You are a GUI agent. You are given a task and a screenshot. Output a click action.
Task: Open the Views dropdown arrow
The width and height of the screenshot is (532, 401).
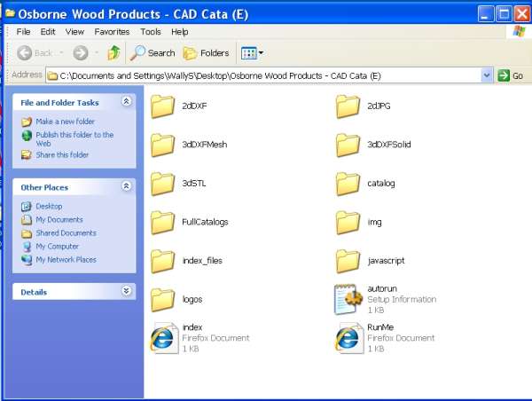pyautogui.click(x=261, y=53)
